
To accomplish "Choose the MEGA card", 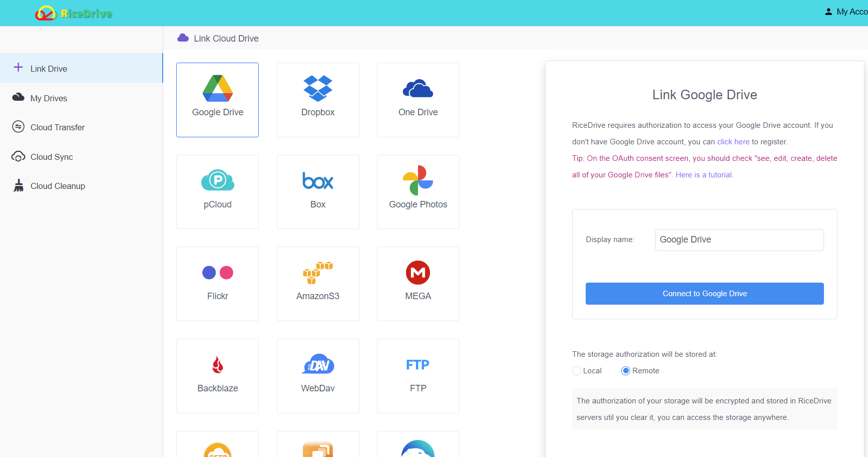I will coord(418,284).
